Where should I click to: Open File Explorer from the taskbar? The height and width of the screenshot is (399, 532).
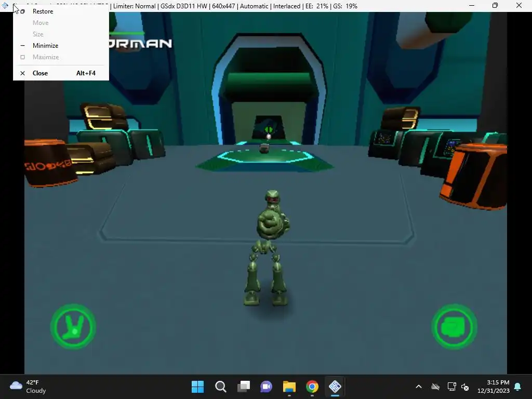[289, 387]
